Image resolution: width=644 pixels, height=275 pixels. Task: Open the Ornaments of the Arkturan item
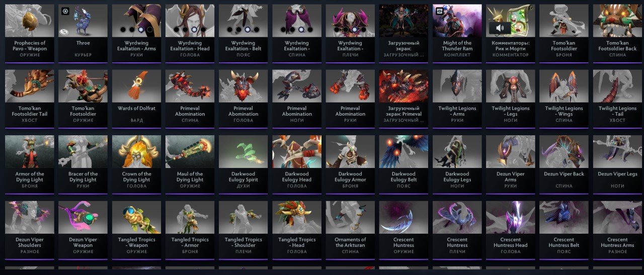tap(350, 230)
